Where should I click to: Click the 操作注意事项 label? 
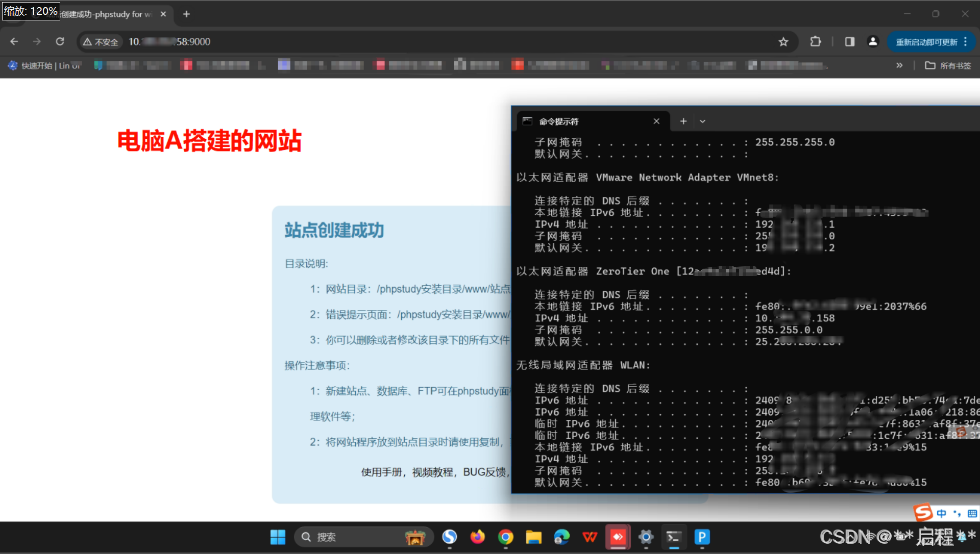click(x=317, y=366)
